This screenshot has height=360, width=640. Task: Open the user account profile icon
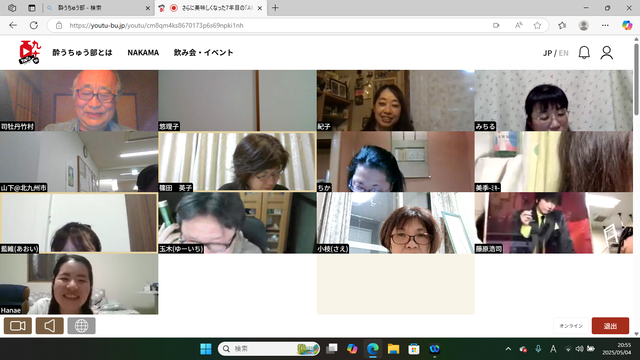click(607, 53)
